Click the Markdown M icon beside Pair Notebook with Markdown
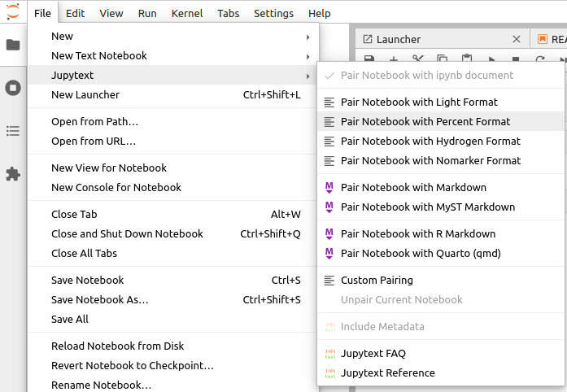 pos(329,187)
